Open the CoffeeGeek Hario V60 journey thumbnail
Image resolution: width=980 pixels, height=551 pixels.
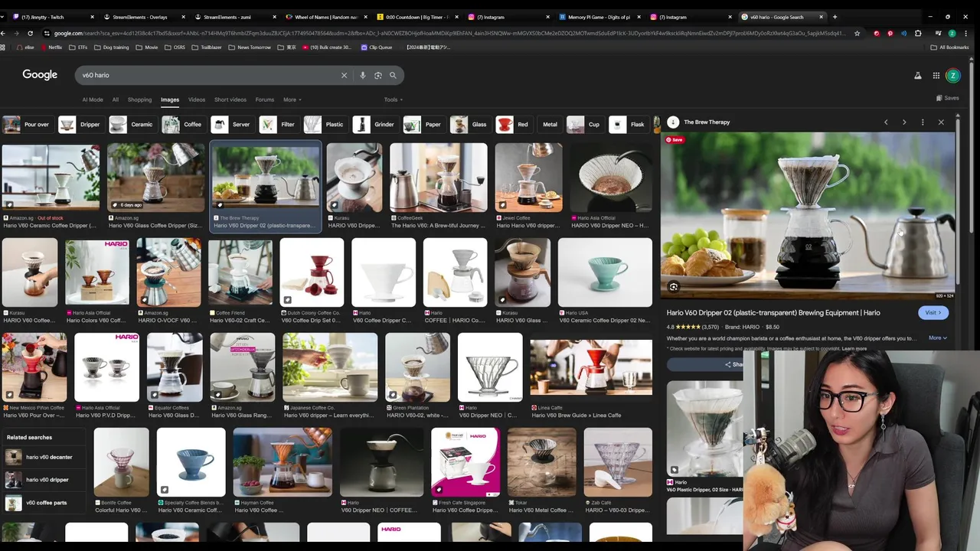pyautogui.click(x=439, y=178)
